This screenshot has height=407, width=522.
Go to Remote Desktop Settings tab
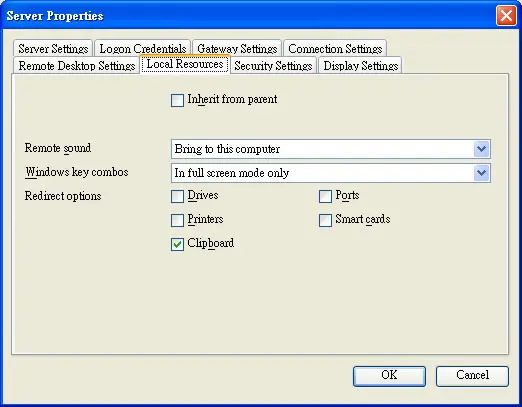click(77, 65)
